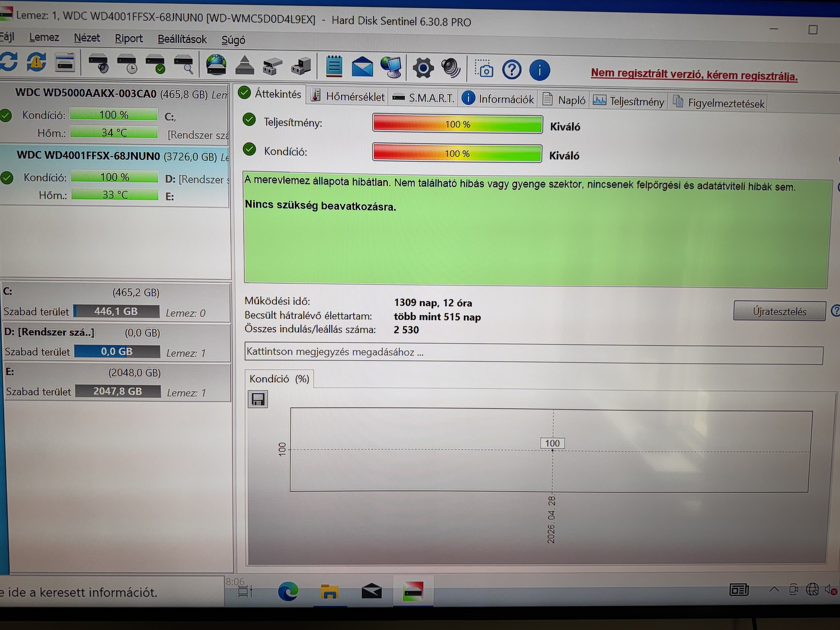Screen dimensions: 840x630
Task: Select the Kondíció (%) chart tab
Action: point(279,379)
